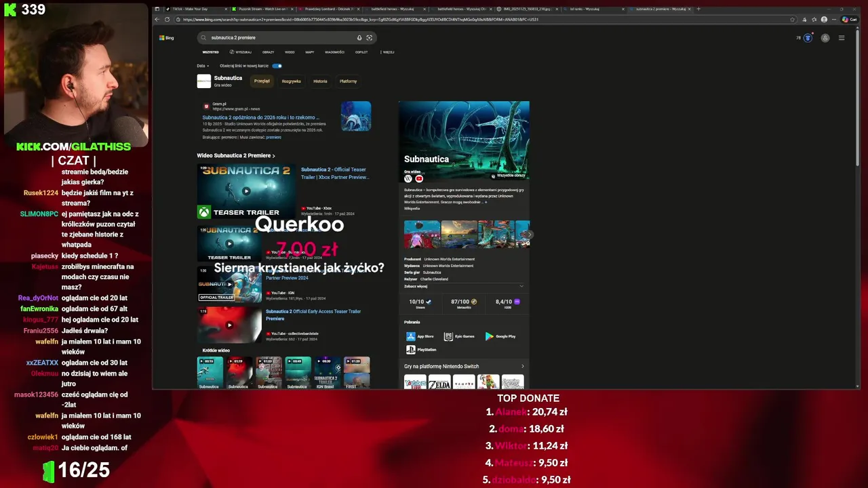
Task: Select the Platformy pill tab
Action: 348,81
